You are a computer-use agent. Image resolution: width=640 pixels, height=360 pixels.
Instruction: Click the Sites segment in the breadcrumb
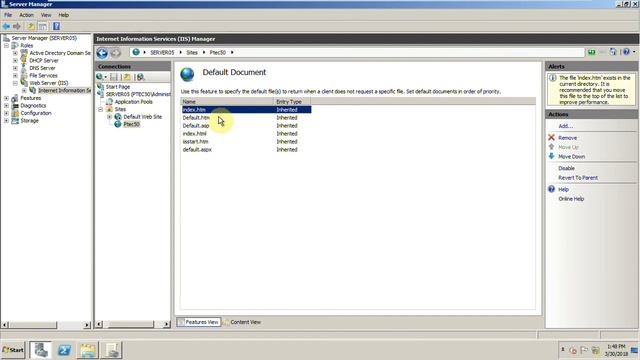click(x=192, y=53)
